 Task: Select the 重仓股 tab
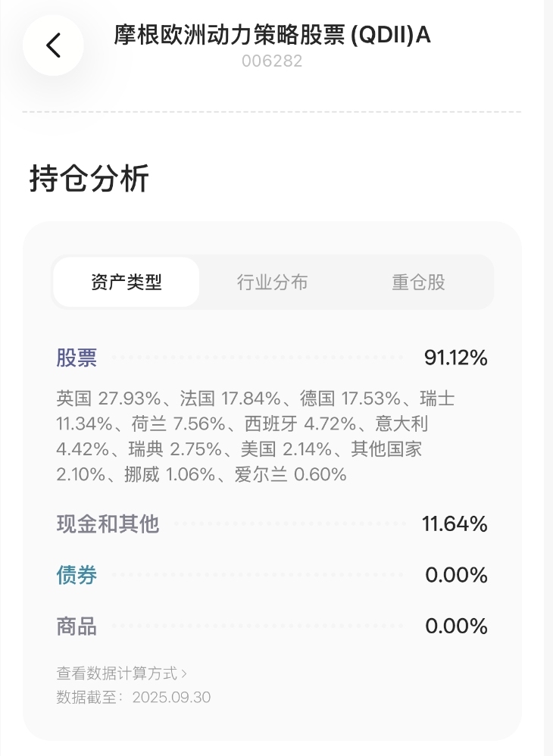(x=418, y=283)
